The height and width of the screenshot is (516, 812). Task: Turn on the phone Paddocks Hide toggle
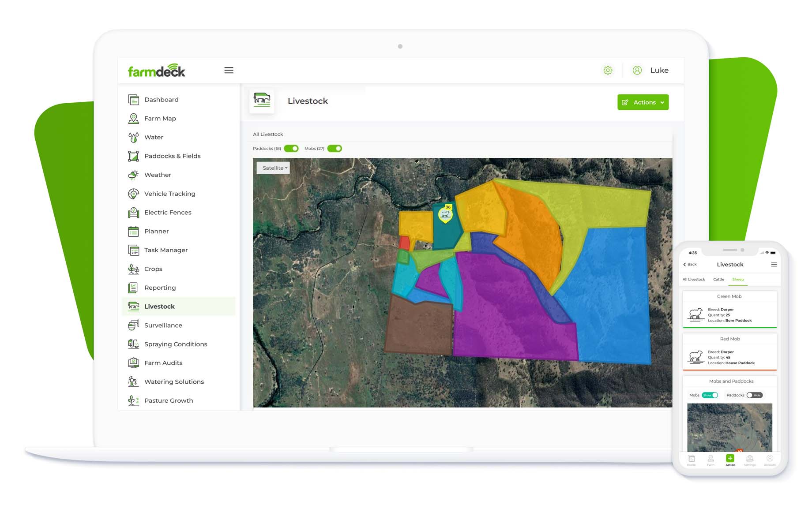754,395
